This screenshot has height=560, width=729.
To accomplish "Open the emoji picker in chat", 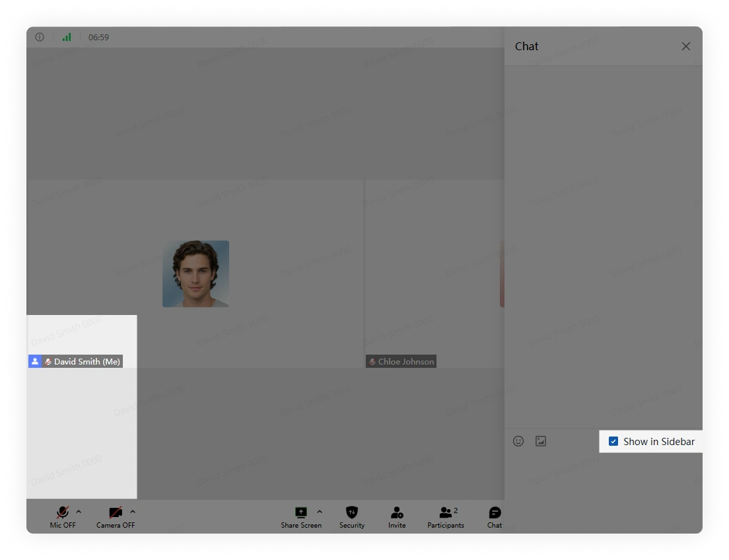I will coord(518,441).
